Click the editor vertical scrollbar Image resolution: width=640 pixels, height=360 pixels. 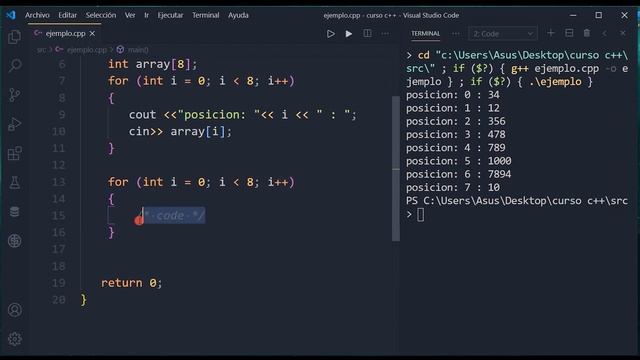396,168
